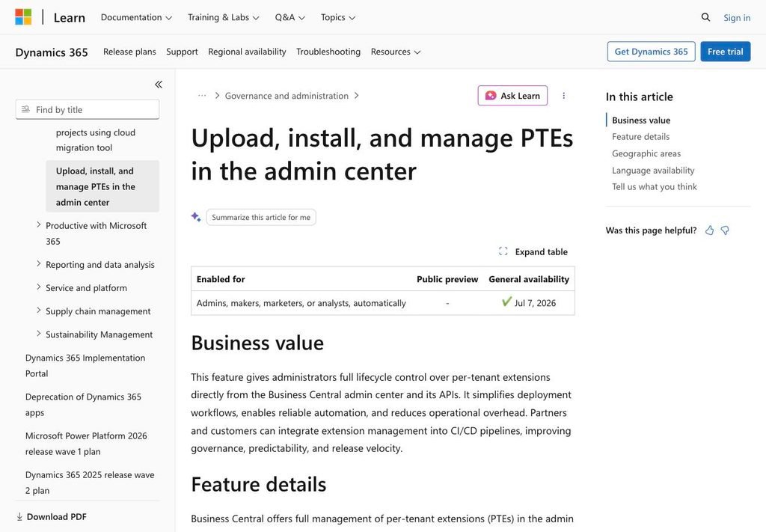Click Sign in
This screenshot has width=766, height=532.
tap(737, 18)
